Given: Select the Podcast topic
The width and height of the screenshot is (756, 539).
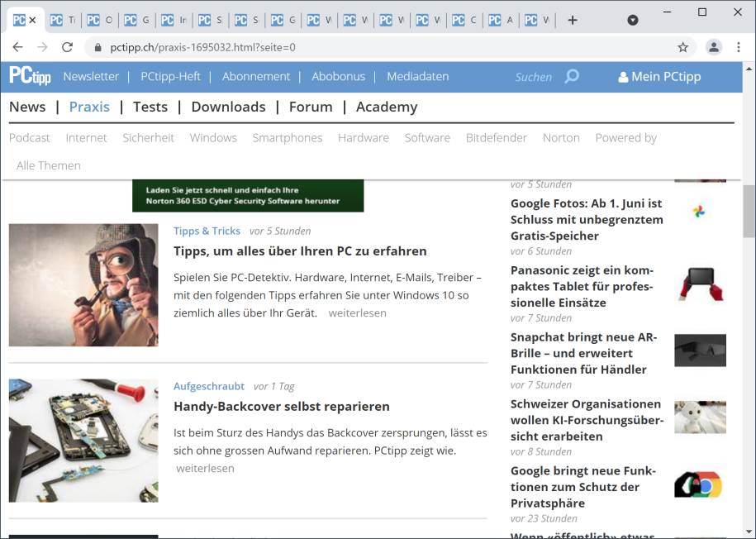Looking at the screenshot, I should coord(30,138).
